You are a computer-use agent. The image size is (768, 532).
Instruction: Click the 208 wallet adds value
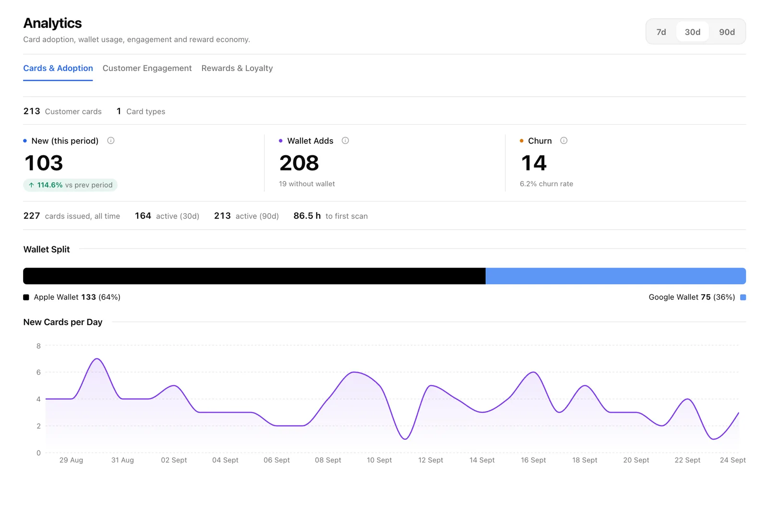[x=299, y=163]
